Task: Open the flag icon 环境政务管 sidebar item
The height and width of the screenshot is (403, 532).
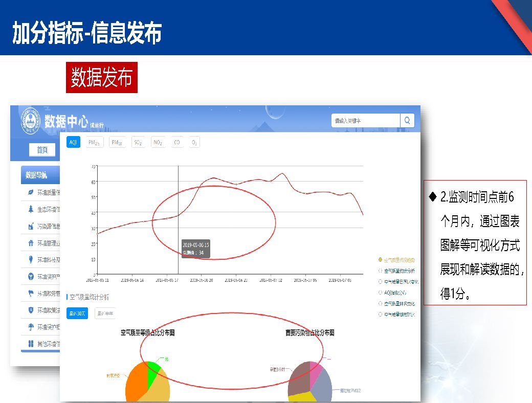Action: coord(40,293)
